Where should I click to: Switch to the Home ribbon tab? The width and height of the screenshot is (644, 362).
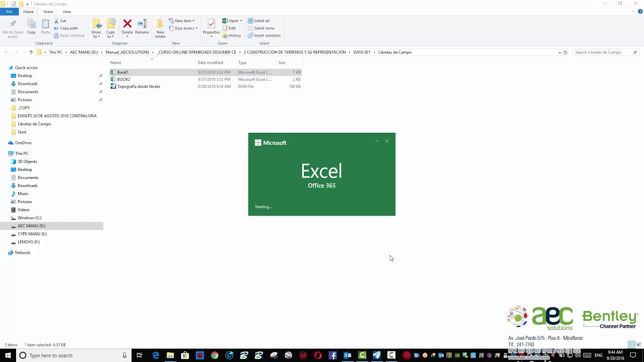click(x=28, y=12)
